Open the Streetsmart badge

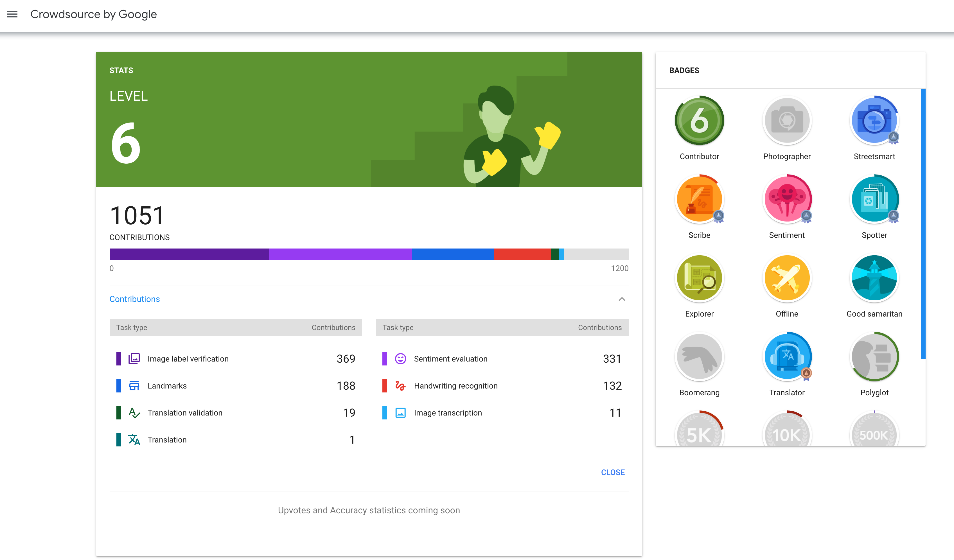click(x=874, y=120)
